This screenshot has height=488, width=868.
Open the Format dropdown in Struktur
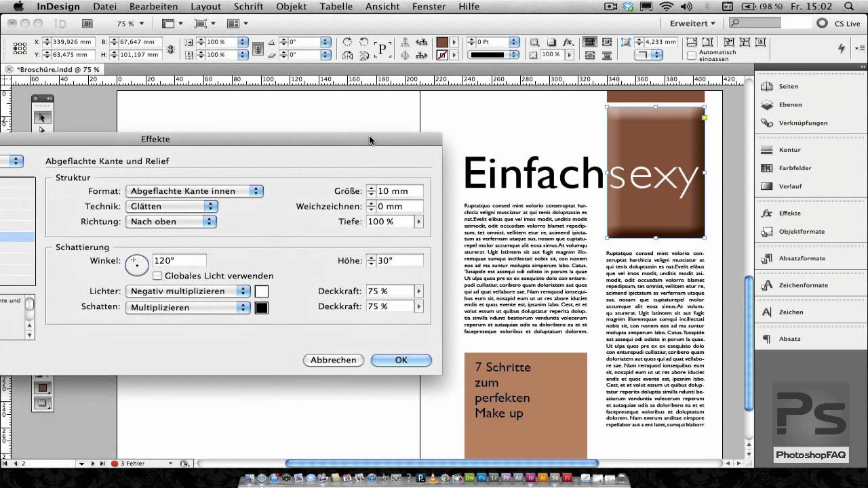click(195, 191)
